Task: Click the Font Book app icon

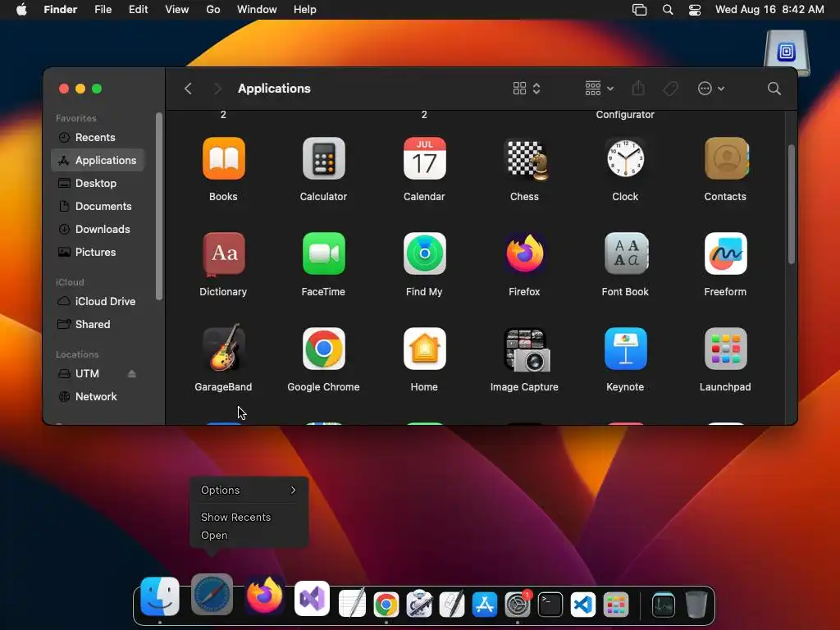Action: click(625, 253)
